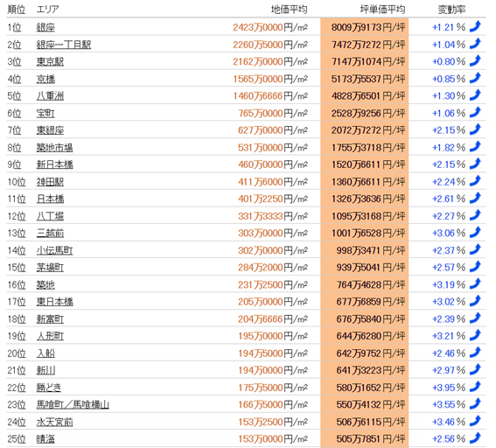Open the 新富町 area link

pyautogui.click(x=50, y=318)
